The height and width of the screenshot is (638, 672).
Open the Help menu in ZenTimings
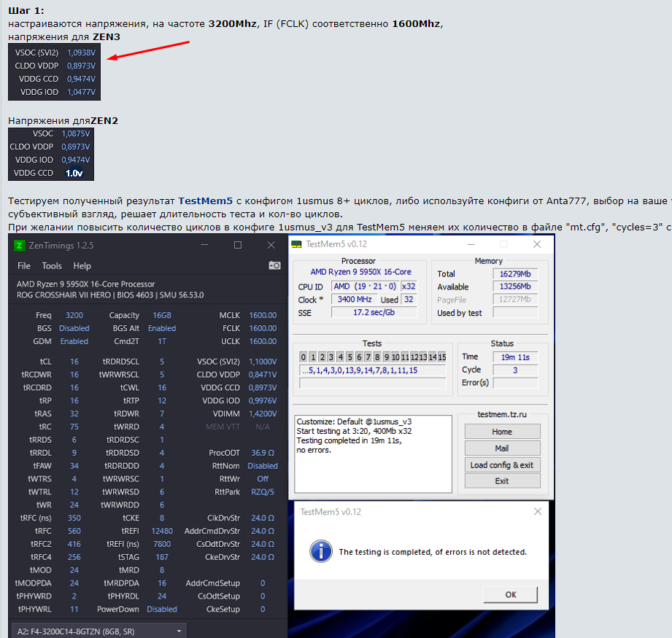[82, 266]
